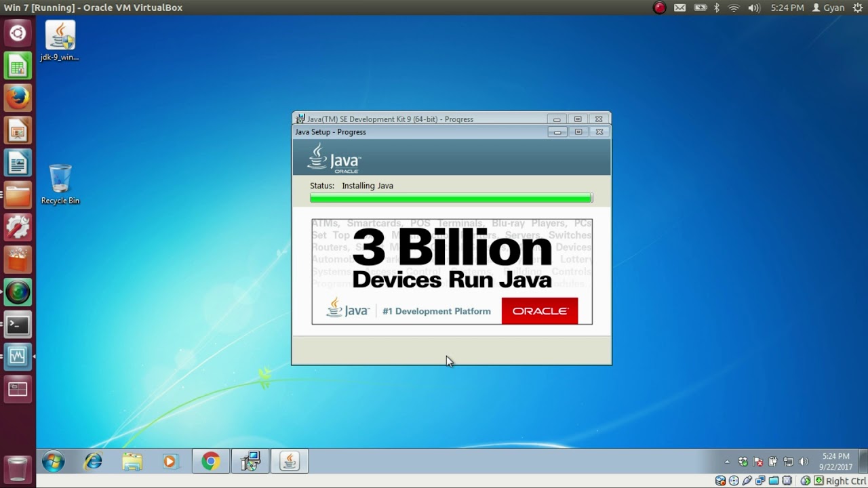Select the installer taskbar button beside Chrome

[250, 462]
